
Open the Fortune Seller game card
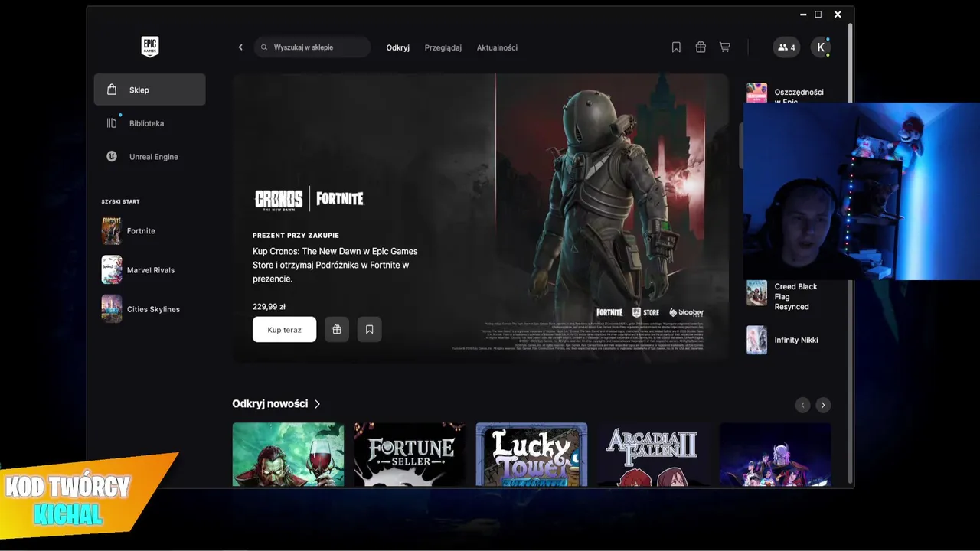[x=410, y=455]
